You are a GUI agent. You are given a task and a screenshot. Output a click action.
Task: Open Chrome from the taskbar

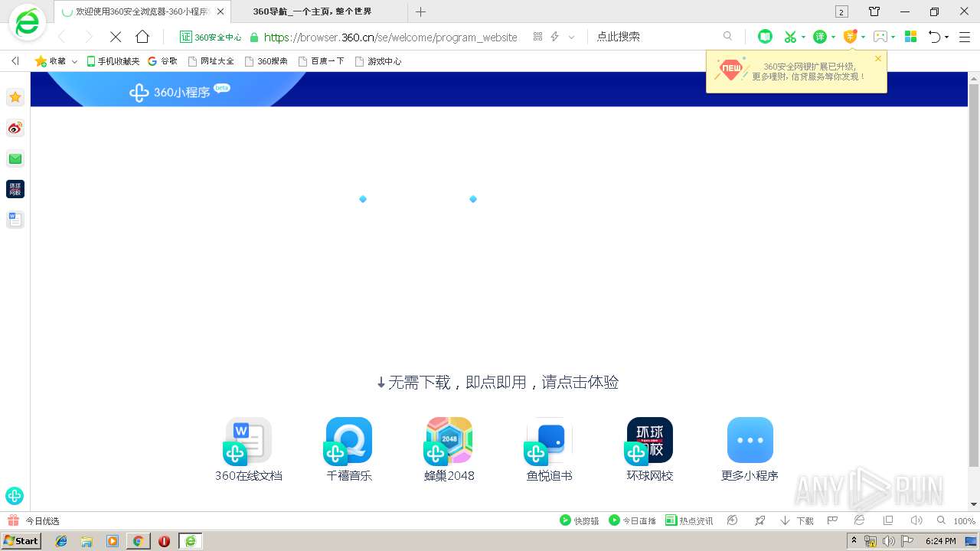point(138,541)
